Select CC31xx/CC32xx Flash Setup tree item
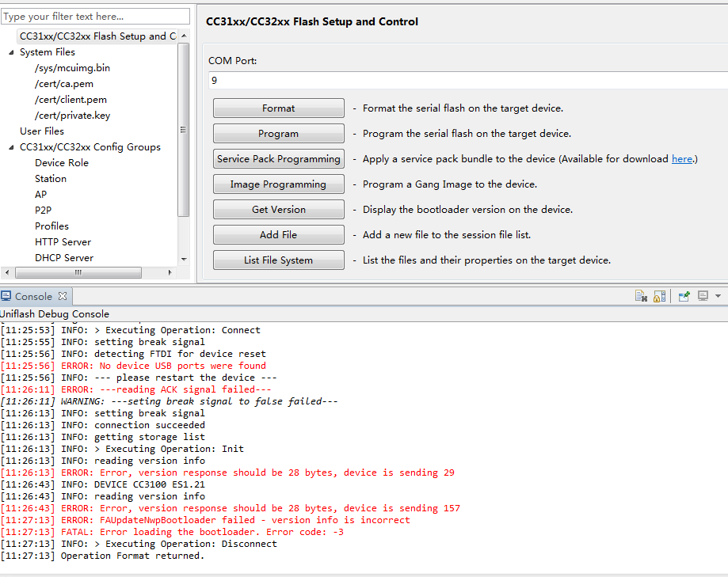 point(97,36)
